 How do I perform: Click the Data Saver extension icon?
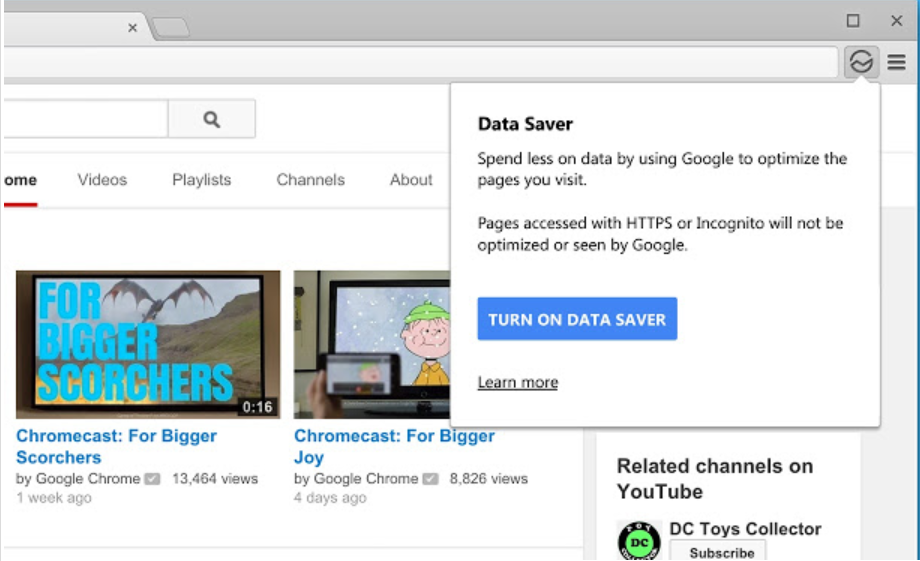[x=861, y=62]
